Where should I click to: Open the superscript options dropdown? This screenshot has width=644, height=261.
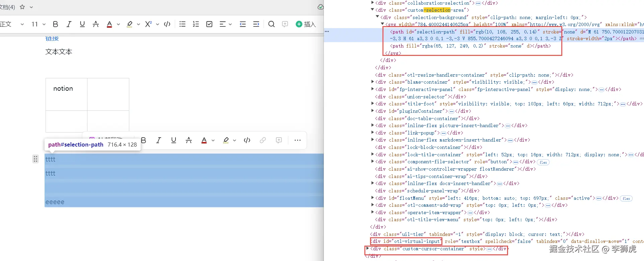[x=157, y=24]
